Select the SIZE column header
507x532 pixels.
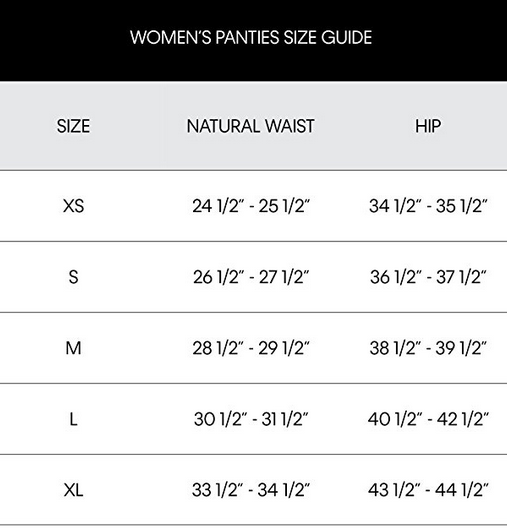pyautogui.click(x=73, y=126)
